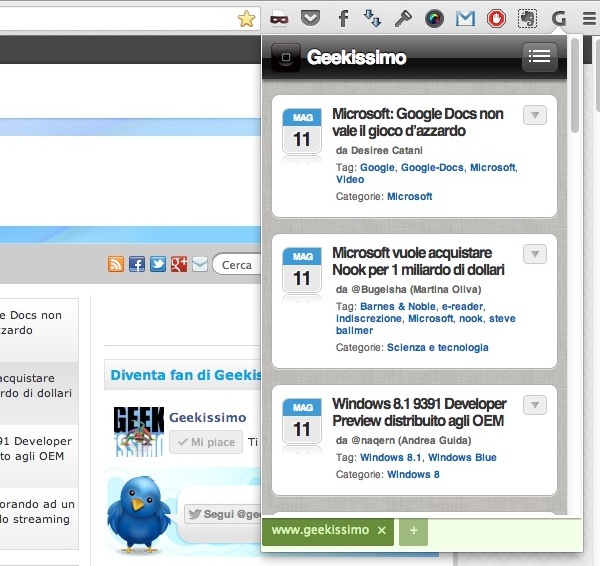Click the blue download arrows extension icon
This screenshot has width=600, height=566.
tap(372, 18)
